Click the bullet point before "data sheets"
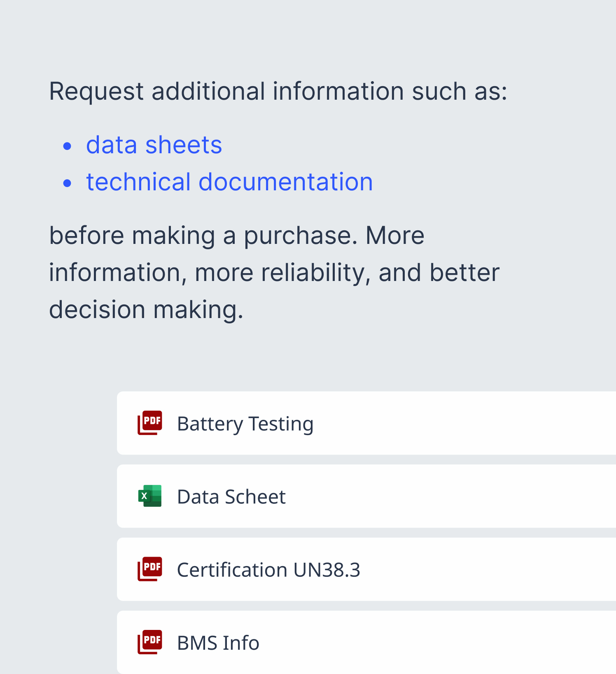 click(x=67, y=146)
